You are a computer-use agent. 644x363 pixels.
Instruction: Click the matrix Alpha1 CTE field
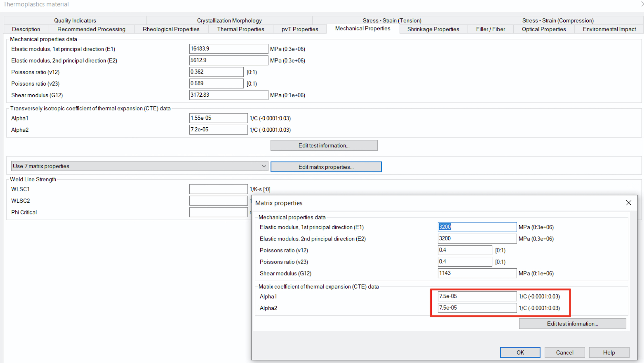pyautogui.click(x=477, y=296)
